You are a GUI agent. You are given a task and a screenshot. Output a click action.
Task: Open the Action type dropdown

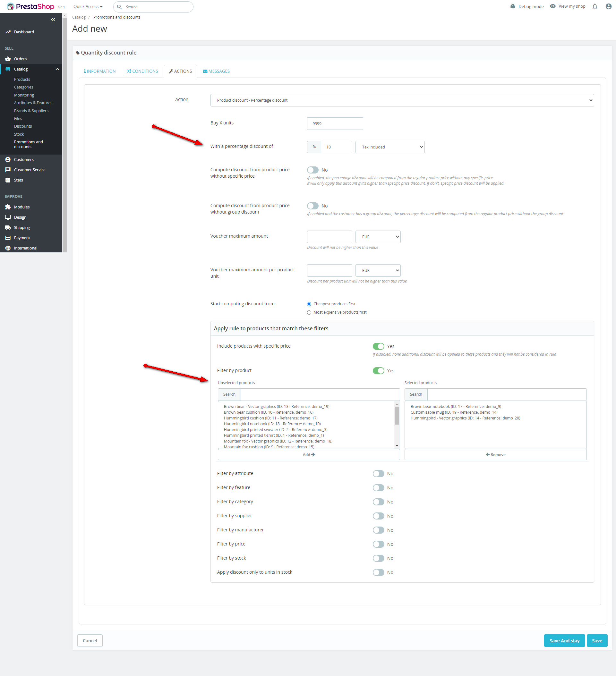402,100
